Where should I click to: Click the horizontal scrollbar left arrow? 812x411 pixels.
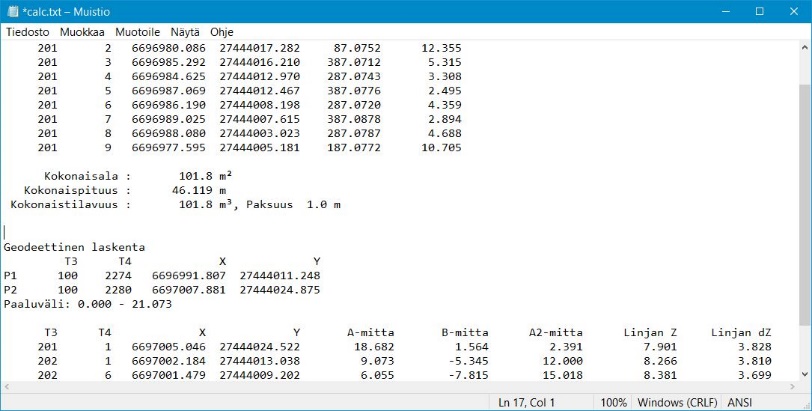[8, 386]
